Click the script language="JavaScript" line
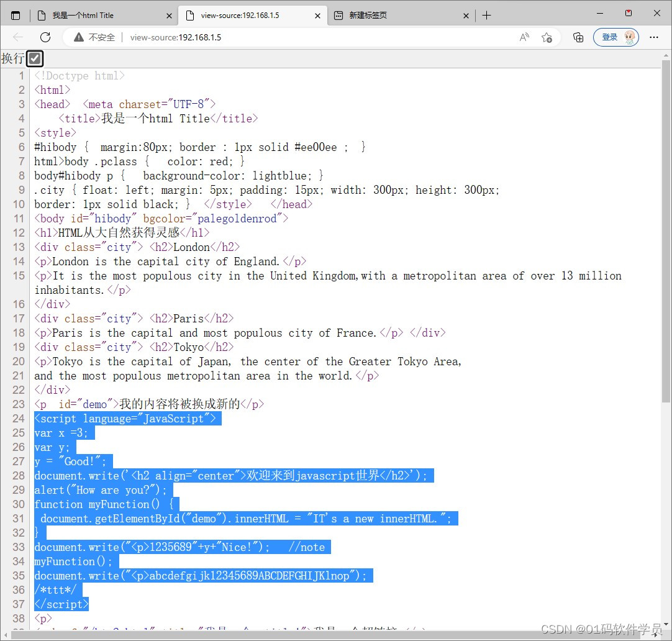Viewport: 672px width, 641px height. click(125, 419)
